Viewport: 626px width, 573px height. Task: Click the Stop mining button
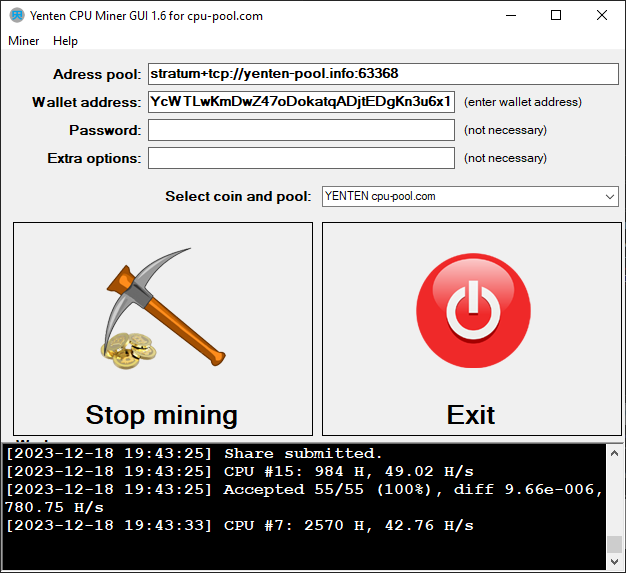point(163,329)
